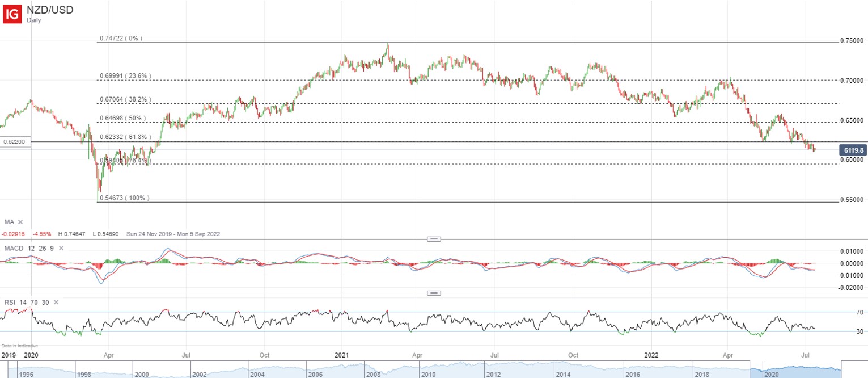Viewport: 868px width, 378px height.
Task: Close the MACD indicator panel
Action: 61,249
